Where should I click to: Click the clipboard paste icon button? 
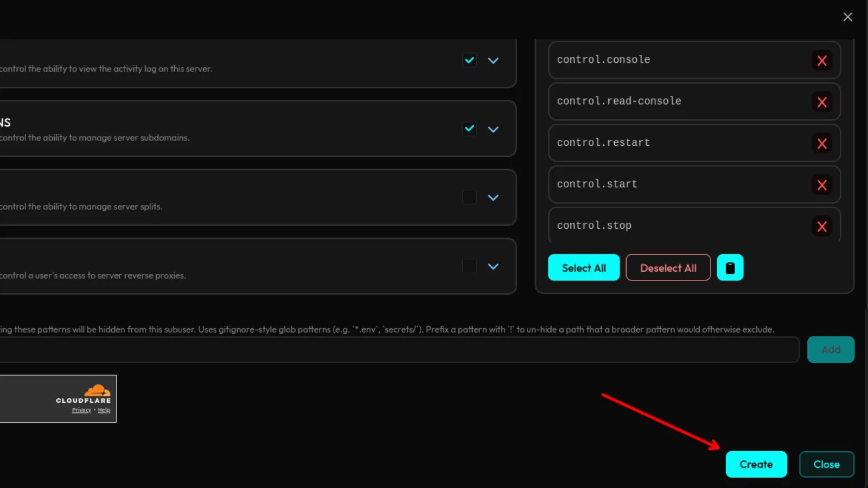click(730, 267)
